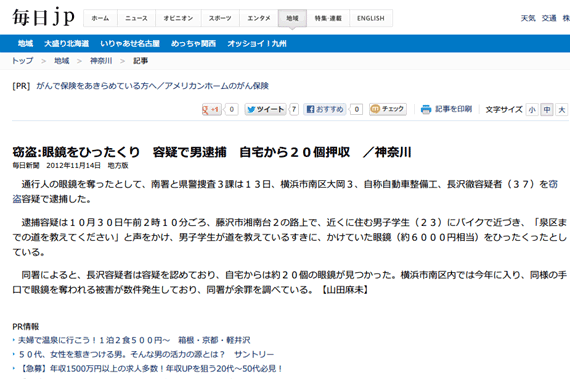Open the オピニオン navigation tab
Image resolution: width=570 pixels, height=379 pixels.
(x=178, y=18)
